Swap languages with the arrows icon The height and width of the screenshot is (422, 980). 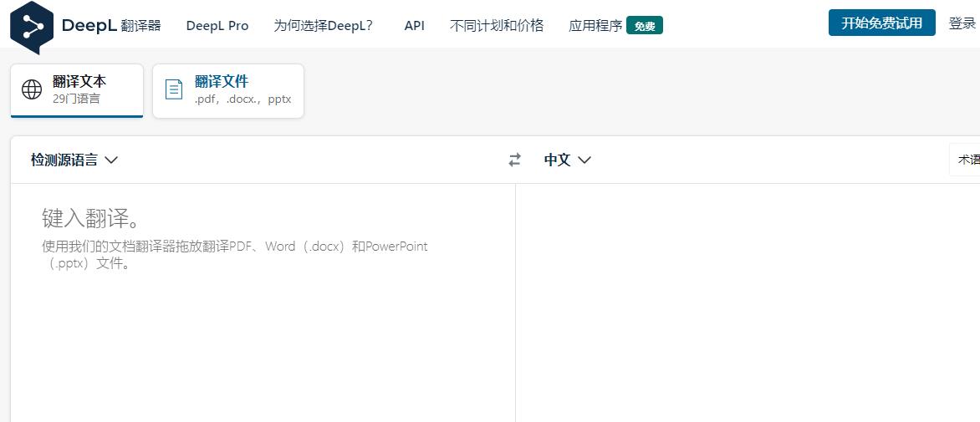514,160
